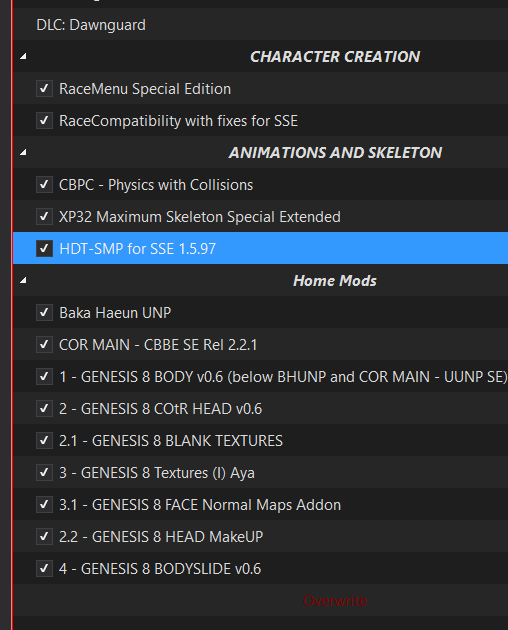
Task: Select CBPC - Physics with Collisions name
Action: tap(156, 185)
